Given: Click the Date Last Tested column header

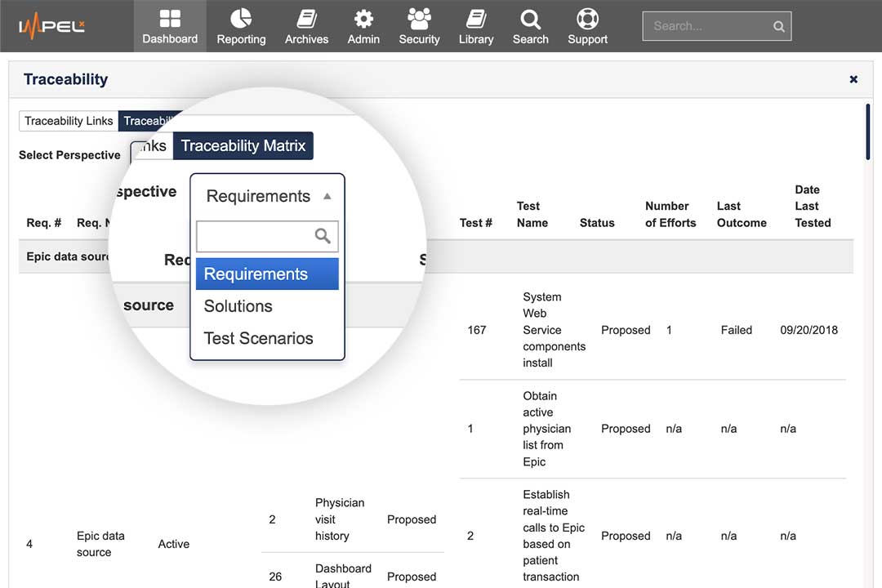Looking at the screenshot, I should (813, 206).
